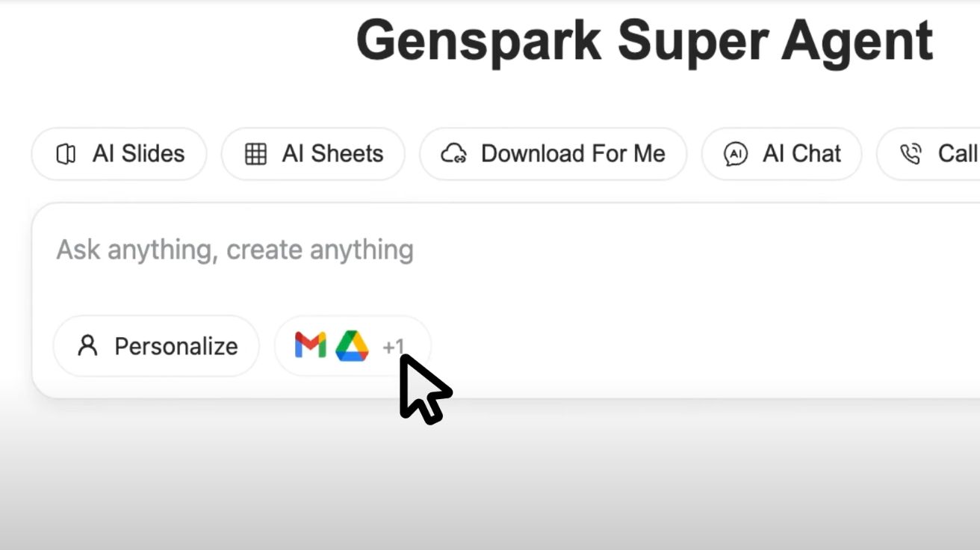Click the phone icon beside Call
The width and height of the screenshot is (980, 550).
[x=911, y=154]
